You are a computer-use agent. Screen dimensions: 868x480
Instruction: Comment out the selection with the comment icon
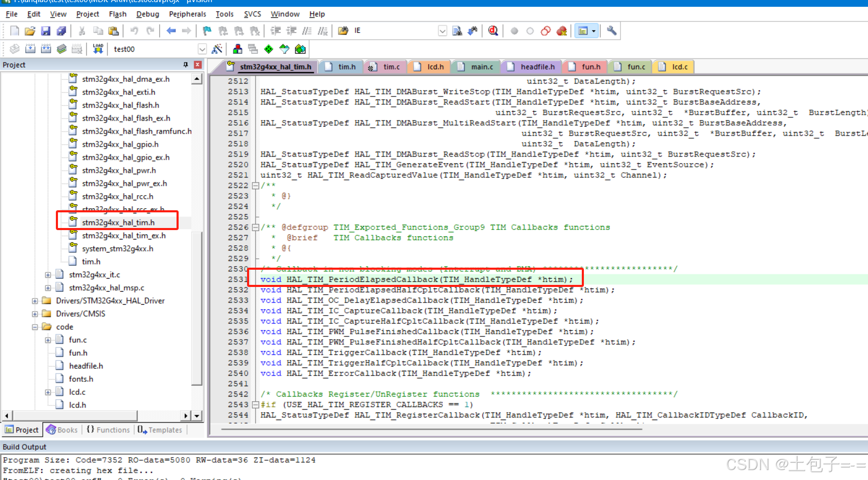[307, 31]
